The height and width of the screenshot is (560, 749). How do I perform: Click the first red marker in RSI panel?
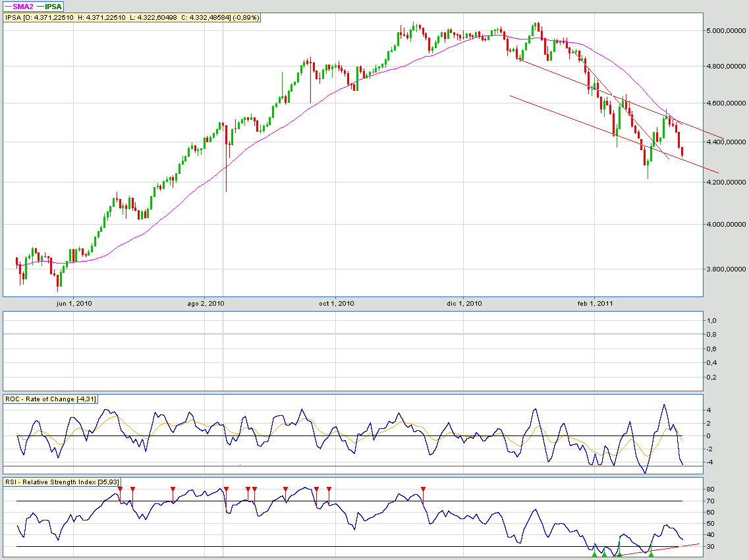(120, 489)
